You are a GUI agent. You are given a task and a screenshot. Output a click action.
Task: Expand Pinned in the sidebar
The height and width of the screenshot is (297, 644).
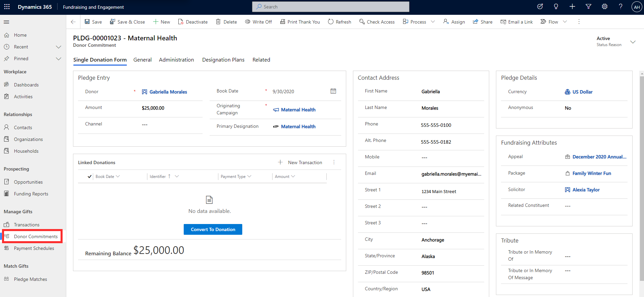point(58,59)
